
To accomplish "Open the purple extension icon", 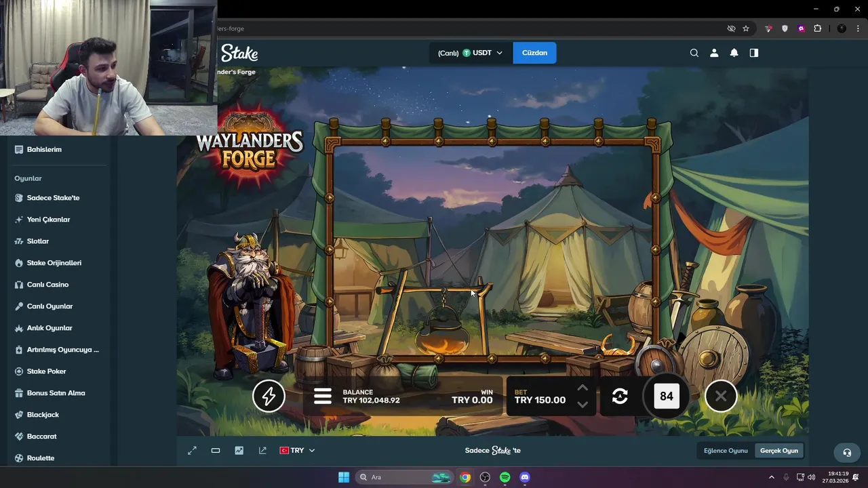I will [801, 28].
